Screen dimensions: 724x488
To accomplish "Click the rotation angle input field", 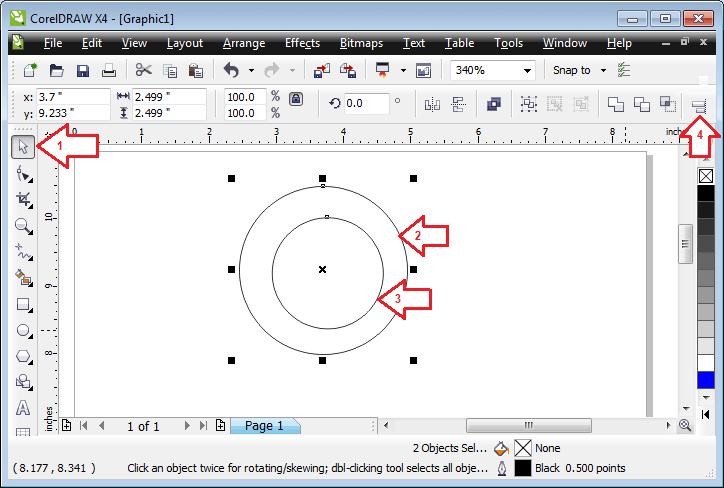I will tap(366, 103).
